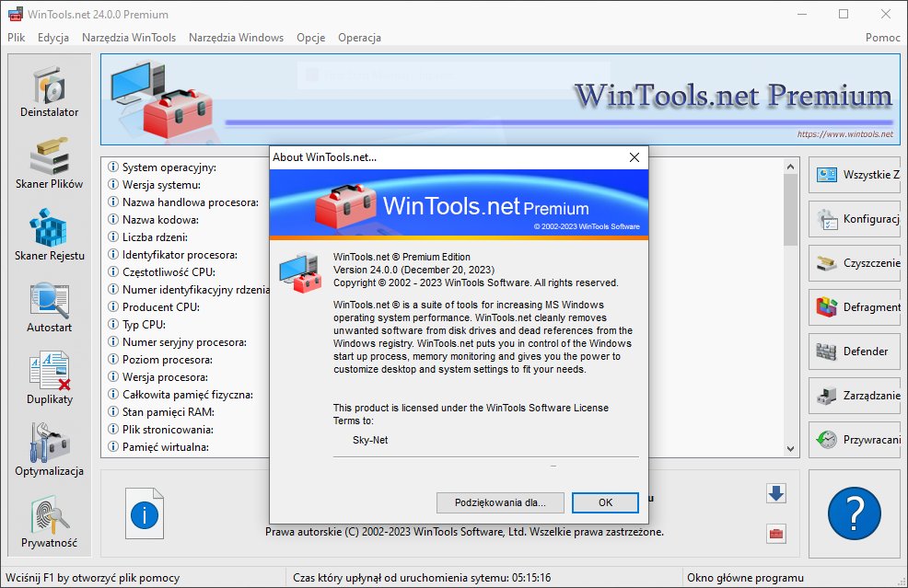Screen dimensions: 908x588
Task: Select Identyfikator procesora: row
Action: pyautogui.click(x=172, y=255)
